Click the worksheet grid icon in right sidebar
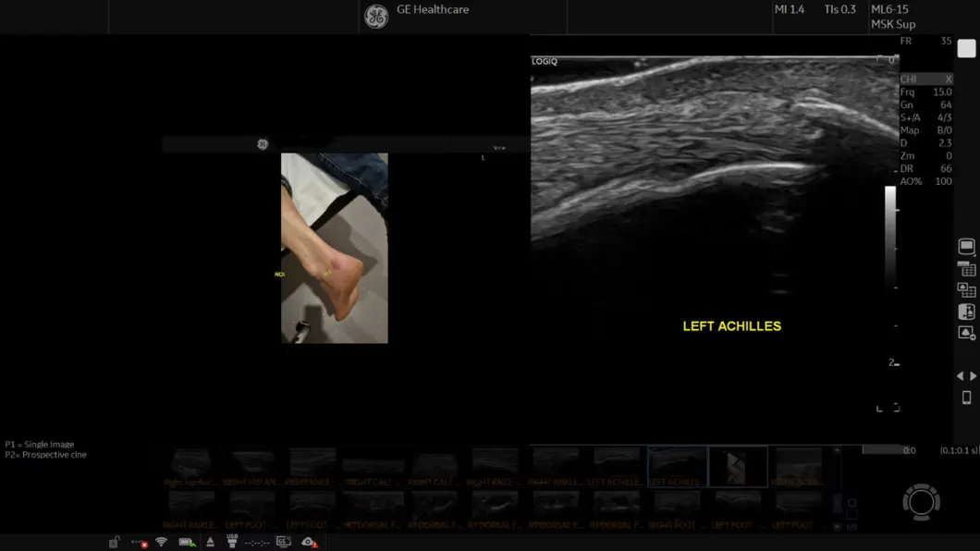 click(x=967, y=269)
